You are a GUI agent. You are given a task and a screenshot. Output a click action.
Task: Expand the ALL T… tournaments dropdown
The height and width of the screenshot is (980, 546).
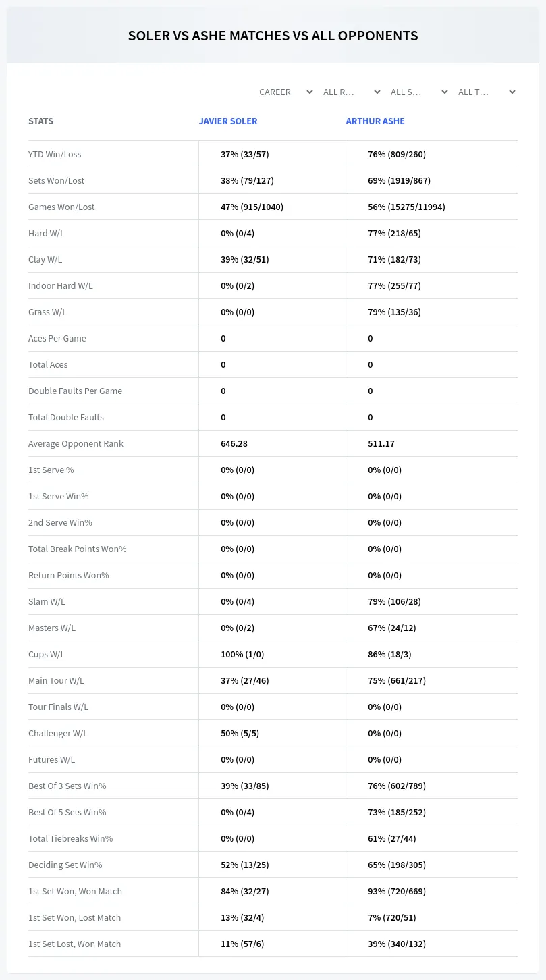coord(486,92)
